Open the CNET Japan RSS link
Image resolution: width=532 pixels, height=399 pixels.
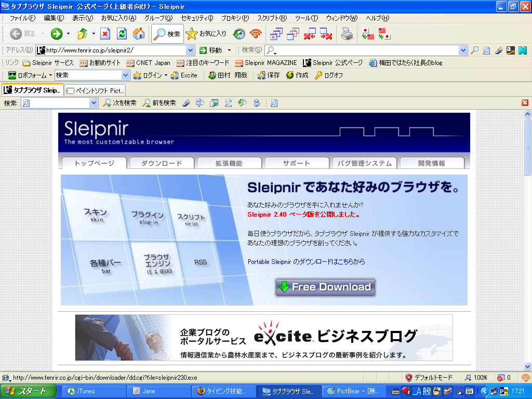click(x=148, y=63)
